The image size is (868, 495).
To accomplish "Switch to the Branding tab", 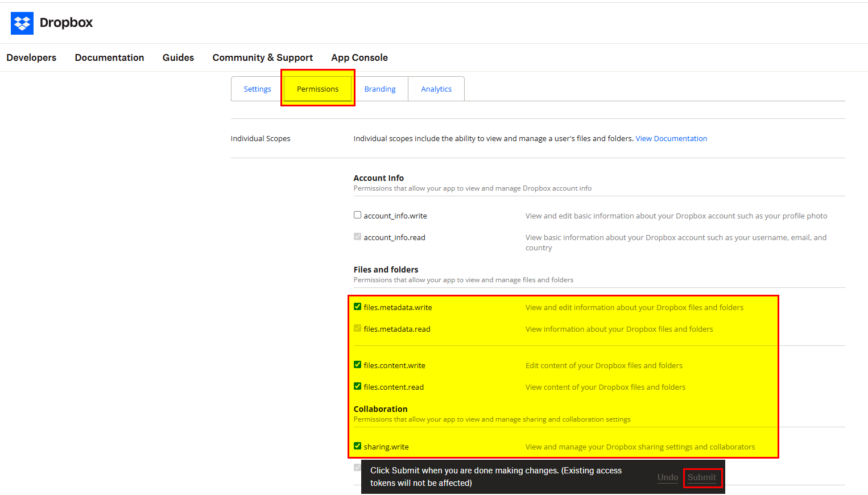I will point(380,89).
